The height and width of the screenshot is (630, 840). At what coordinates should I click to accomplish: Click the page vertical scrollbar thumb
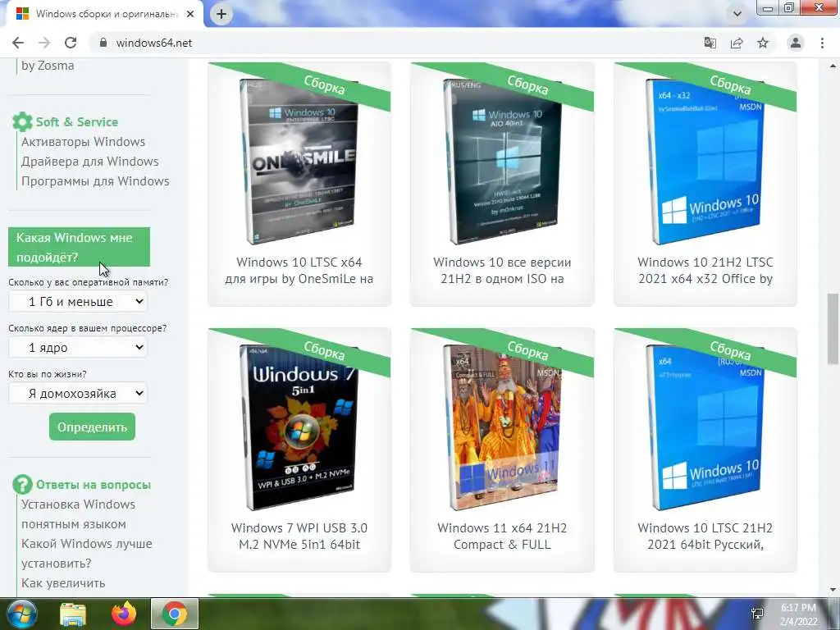[x=833, y=328]
